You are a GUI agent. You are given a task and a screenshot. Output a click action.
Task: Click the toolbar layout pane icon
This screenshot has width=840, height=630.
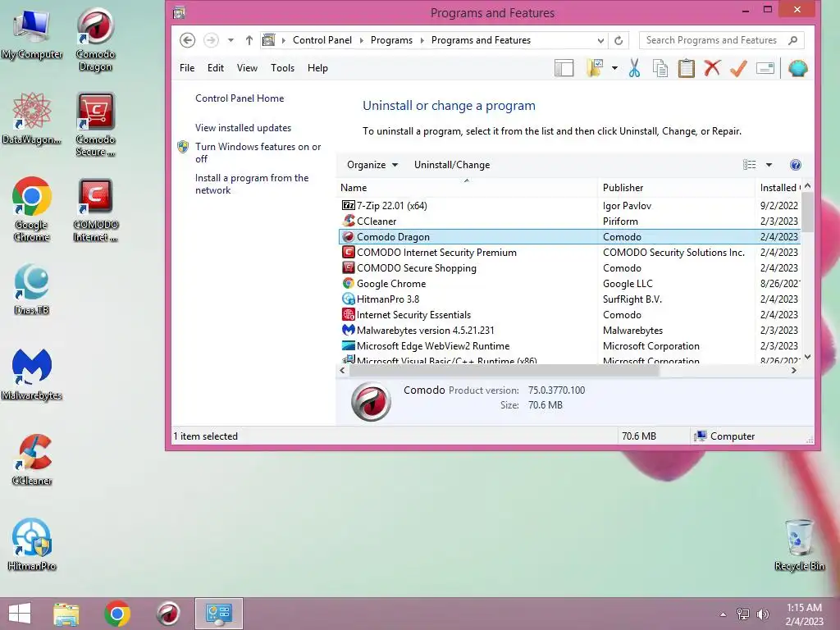coord(564,68)
